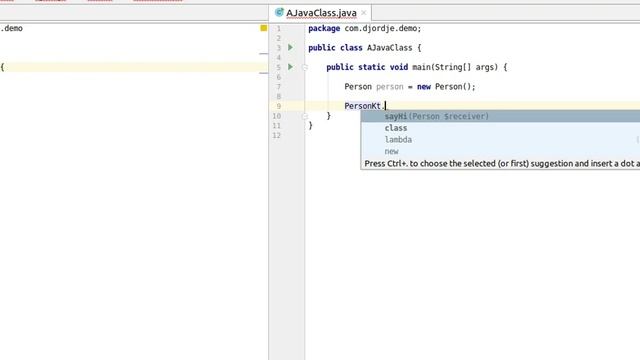Close the AJavaClass.java tab
Image resolution: width=640 pixels, height=360 pixels.
click(x=364, y=13)
